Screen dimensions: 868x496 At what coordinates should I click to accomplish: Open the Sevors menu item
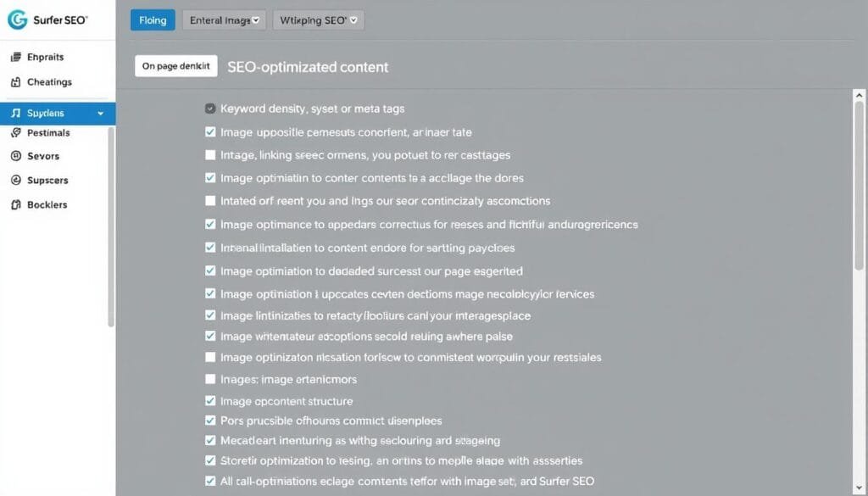point(42,156)
